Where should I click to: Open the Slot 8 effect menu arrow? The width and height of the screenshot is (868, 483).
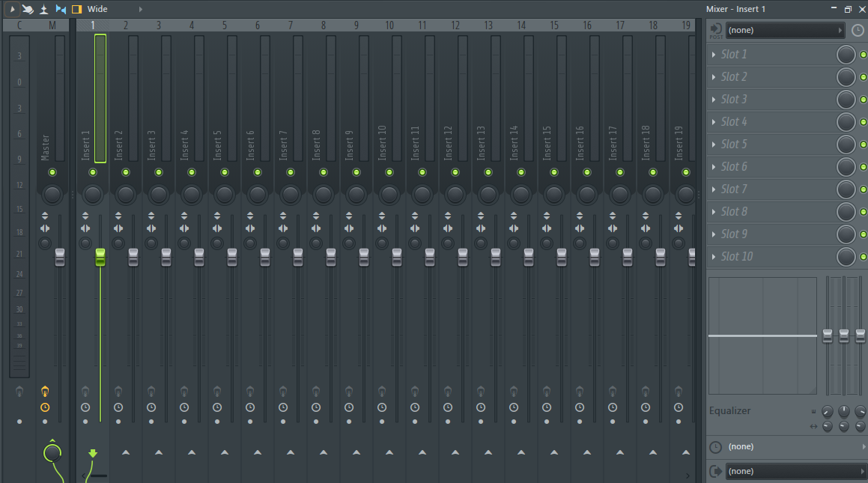click(x=714, y=212)
